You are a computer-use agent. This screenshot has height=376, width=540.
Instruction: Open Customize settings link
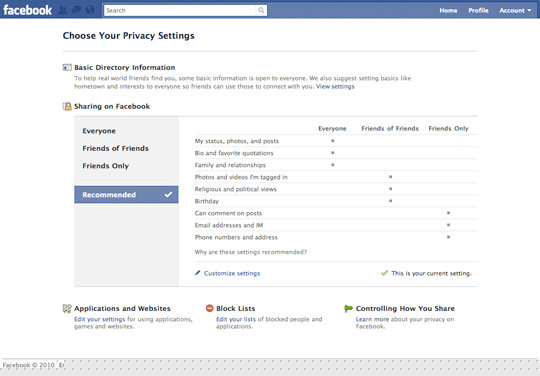coord(232,273)
